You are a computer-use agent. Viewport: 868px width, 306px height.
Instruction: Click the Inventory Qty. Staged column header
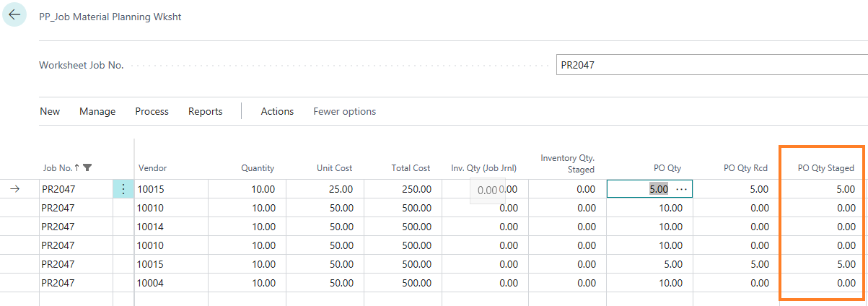pyautogui.click(x=567, y=163)
